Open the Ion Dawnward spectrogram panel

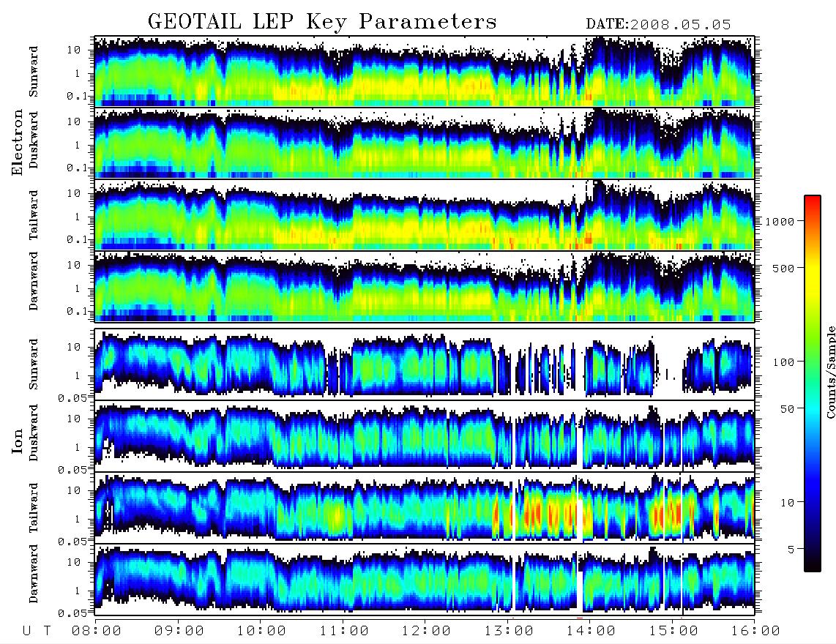425,580
